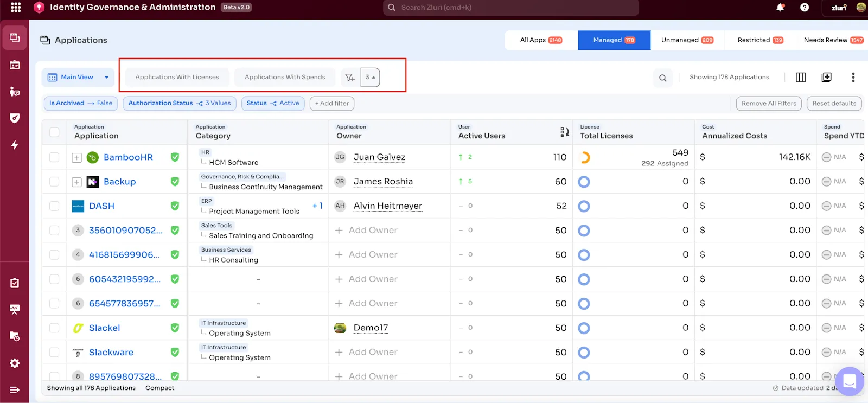Open the three-dot more options menu
The image size is (868, 403).
(x=853, y=77)
